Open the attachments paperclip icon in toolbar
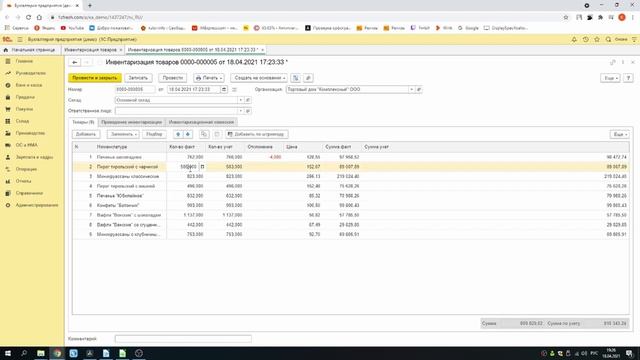640x360 pixels. (308, 78)
